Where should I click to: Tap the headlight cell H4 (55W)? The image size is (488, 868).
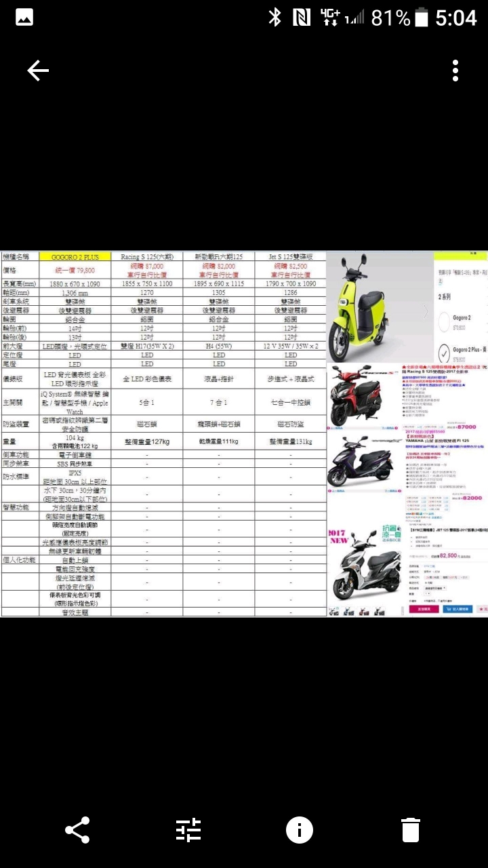(x=219, y=346)
